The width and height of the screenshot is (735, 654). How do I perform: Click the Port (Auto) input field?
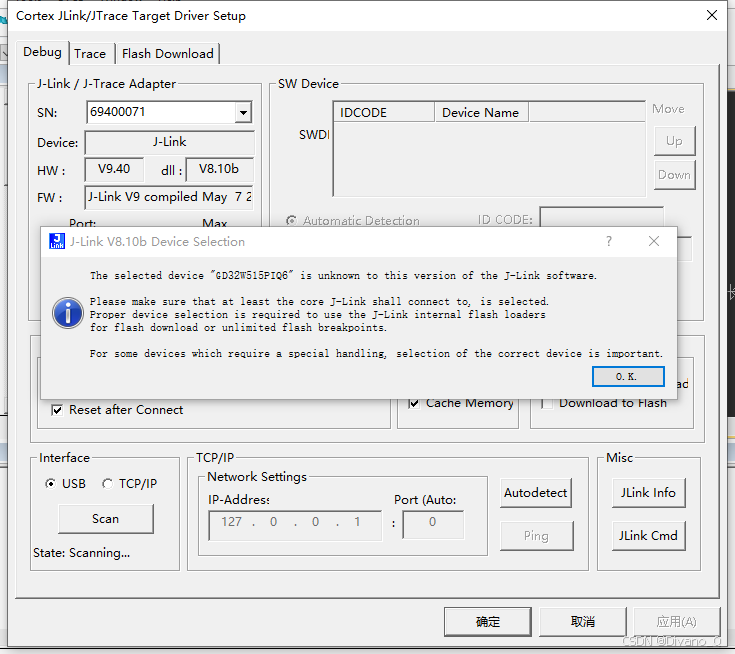[433, 525]
